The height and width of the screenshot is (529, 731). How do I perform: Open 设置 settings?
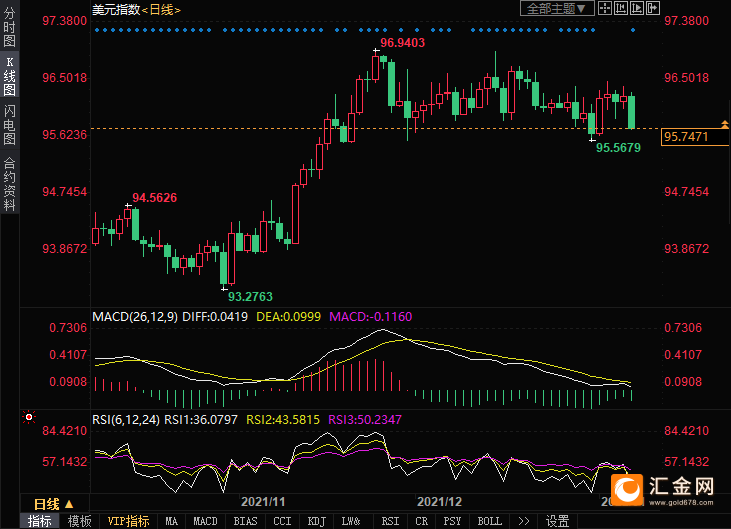click(x=558, y=521)
